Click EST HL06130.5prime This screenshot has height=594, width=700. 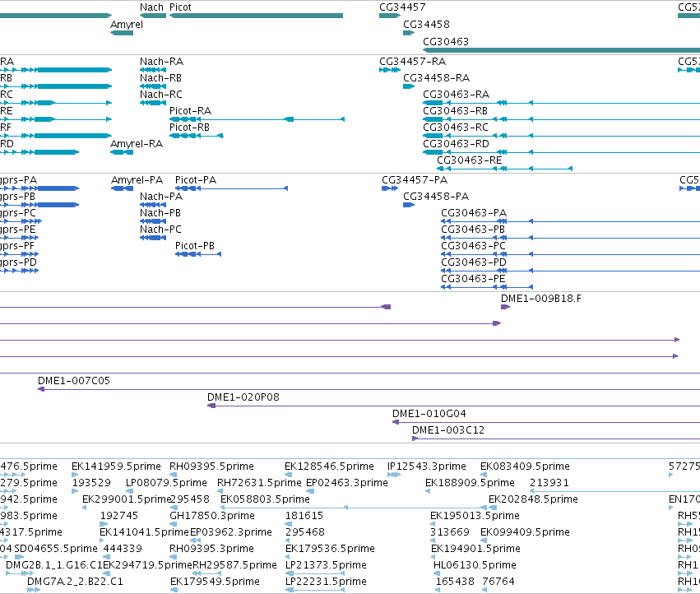coord(436,573)
